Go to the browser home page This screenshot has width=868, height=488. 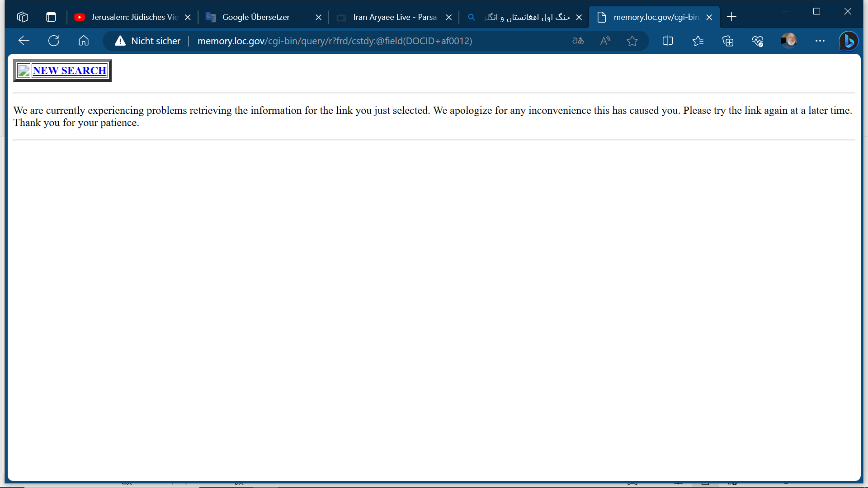point(84,41)
